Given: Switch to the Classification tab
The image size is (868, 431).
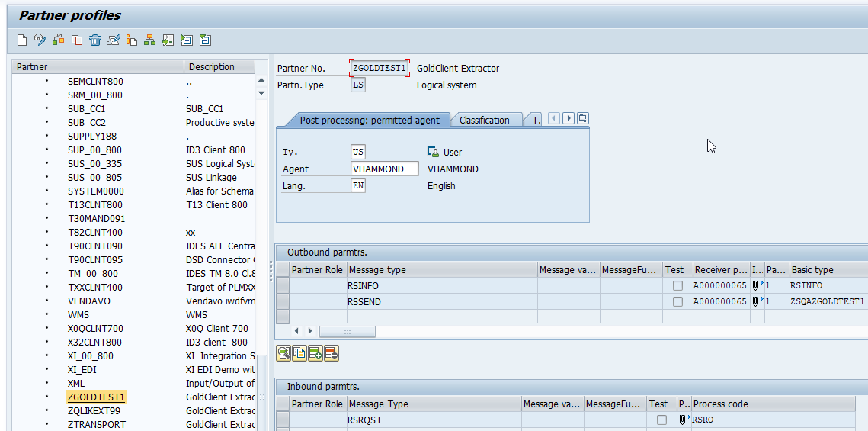Looking at the screenshot, I should pyautogui.click(x=484, y=120).
